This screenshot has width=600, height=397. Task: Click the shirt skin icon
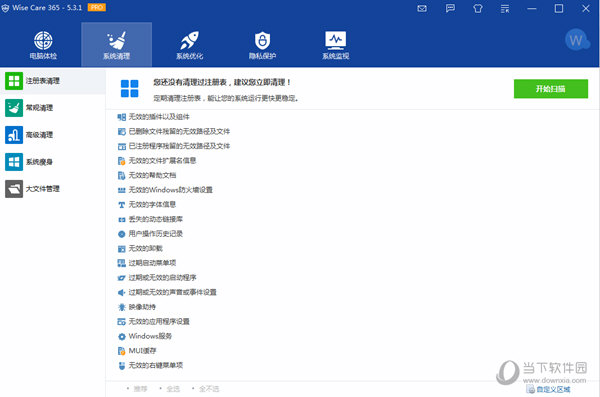click(478, 8)
